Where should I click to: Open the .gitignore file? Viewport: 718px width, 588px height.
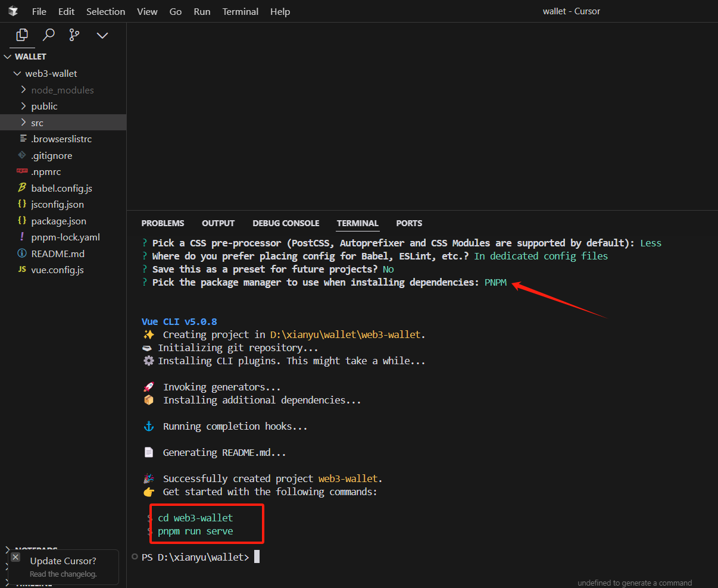[x=63, y=155]
